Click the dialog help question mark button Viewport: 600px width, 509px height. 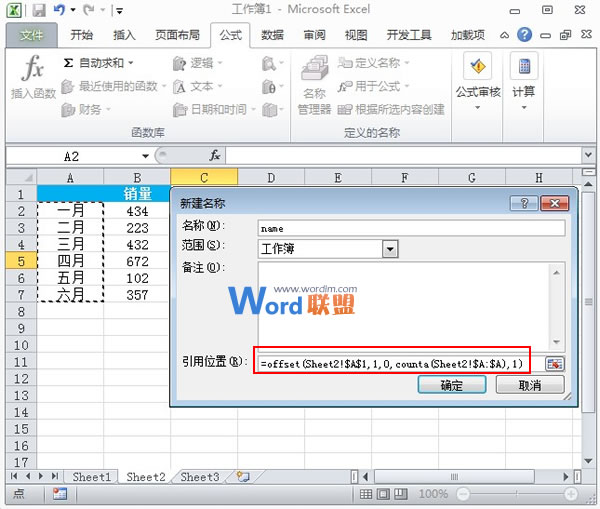(x=524, y=203)
